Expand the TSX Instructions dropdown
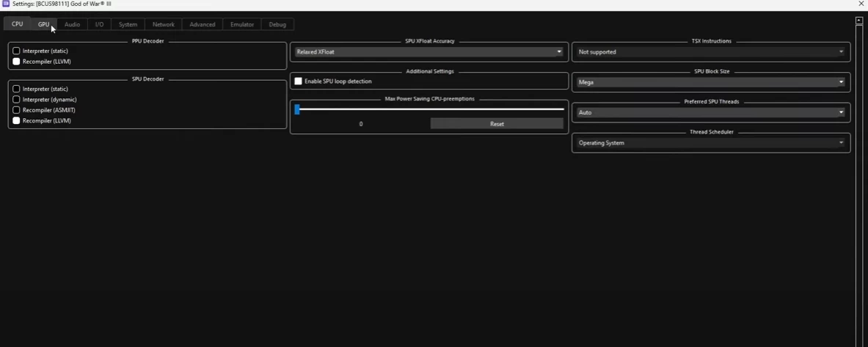Screen dimensions: 868x347 (x=710, y=52)
